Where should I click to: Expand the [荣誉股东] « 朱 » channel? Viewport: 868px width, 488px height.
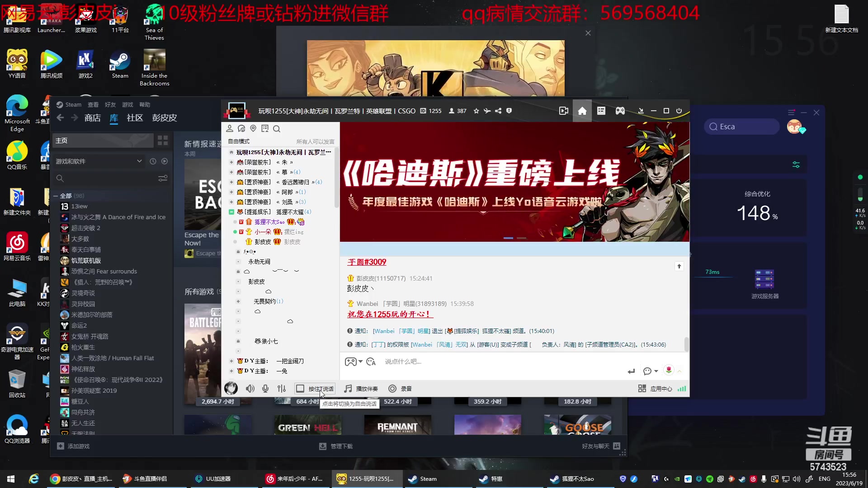231,162
